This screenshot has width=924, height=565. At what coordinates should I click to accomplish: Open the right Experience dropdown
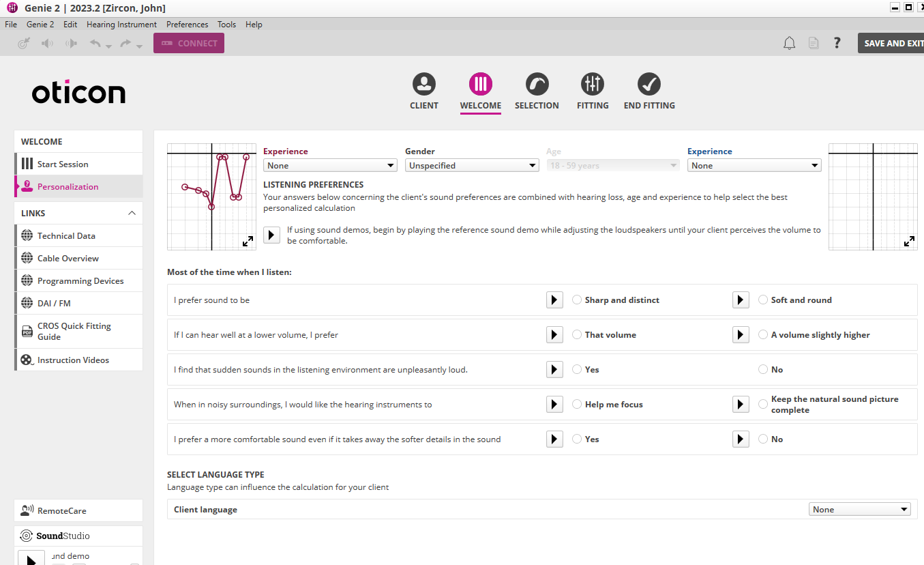[x=754, y=165]
